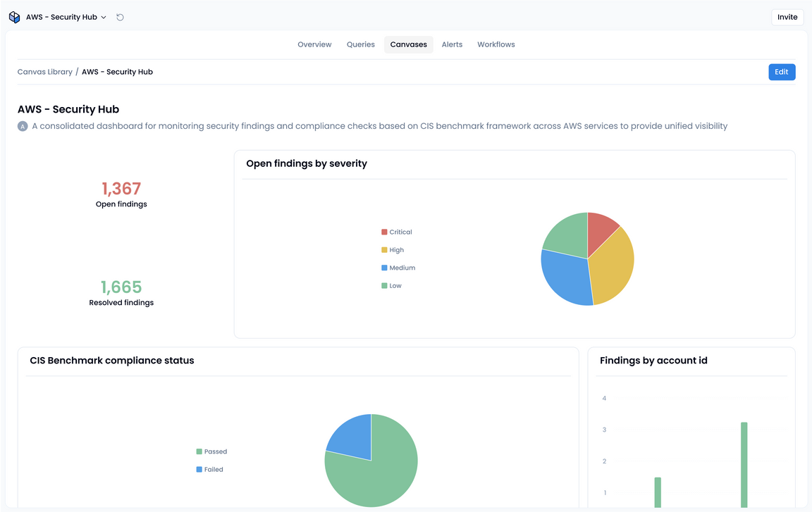Click the Findings by account id title
The height and width of the screenshot is (512, 812).
pos(653,361)
